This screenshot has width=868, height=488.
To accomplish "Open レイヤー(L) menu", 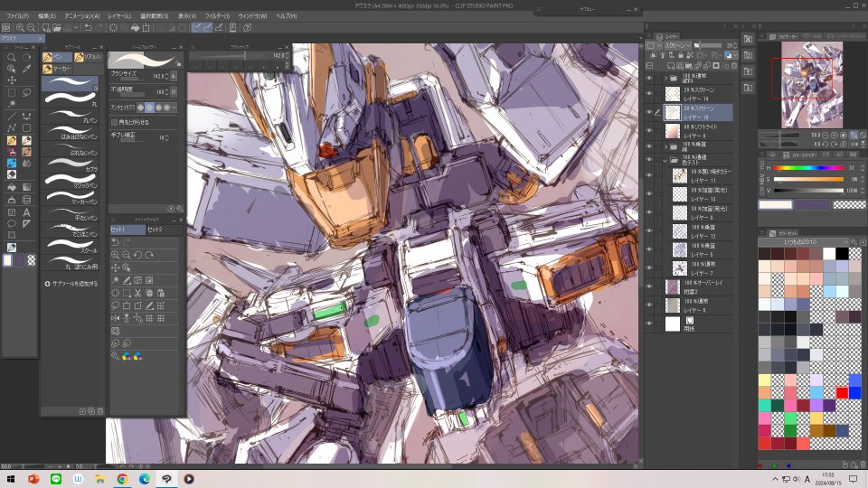I will click(x=119, y=16).
